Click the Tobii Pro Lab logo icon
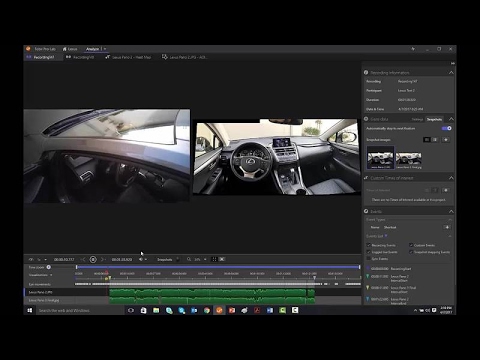Screen dimensions: 480x360 click(28, 49)
